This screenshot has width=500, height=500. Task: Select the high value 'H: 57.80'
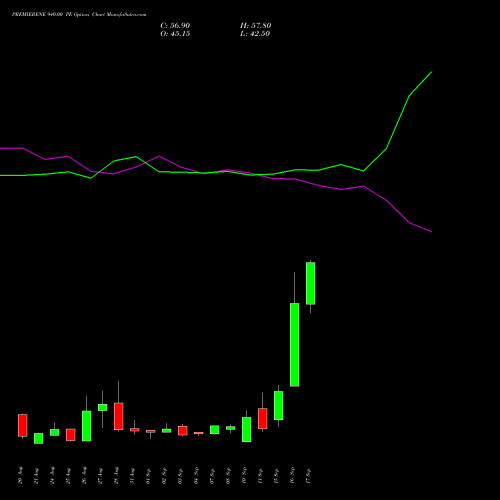256,26
